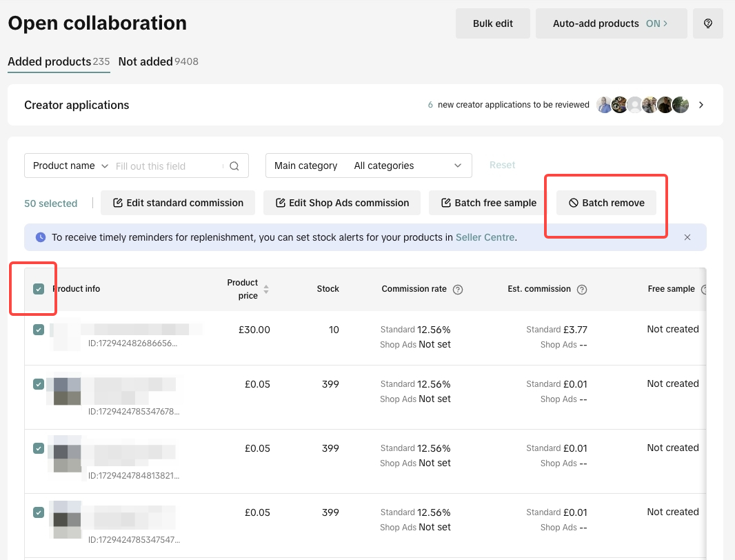735x560 pixels.
Task: Click the help location pin icon
Action: 707,23
